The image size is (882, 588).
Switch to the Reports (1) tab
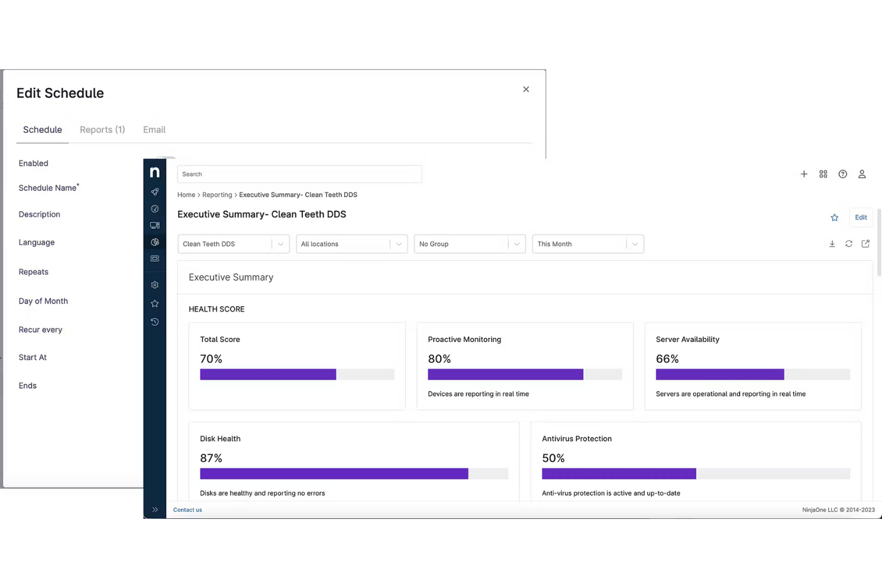(x=103, y=130)
